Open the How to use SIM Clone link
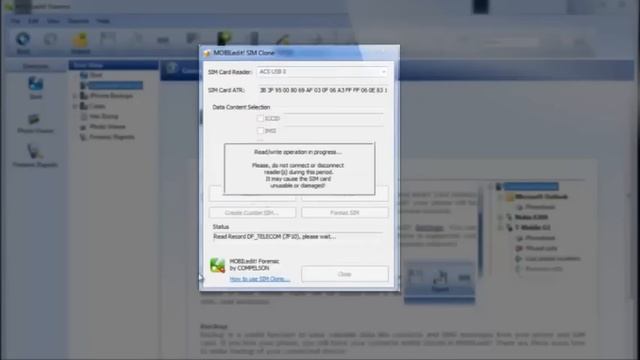The height and width of the screenshot is (360, 640). click(260, 279)
